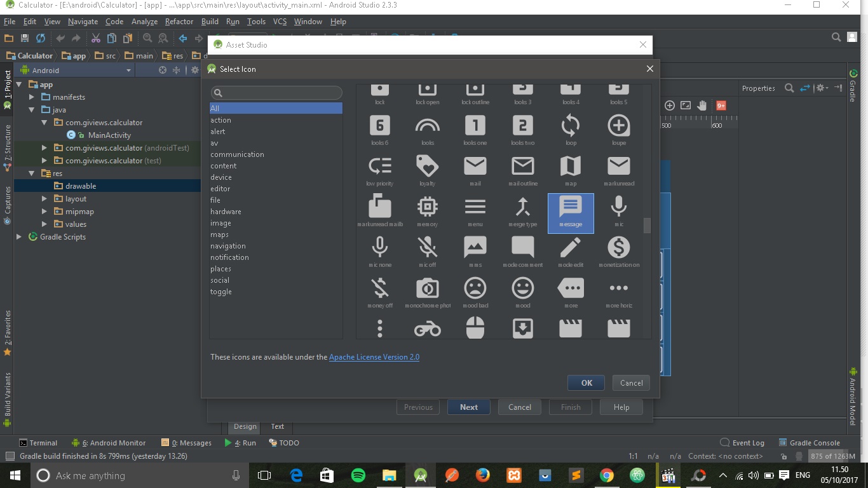
Task: Confirm icon selection with OK
Action: tap(585, 383)
